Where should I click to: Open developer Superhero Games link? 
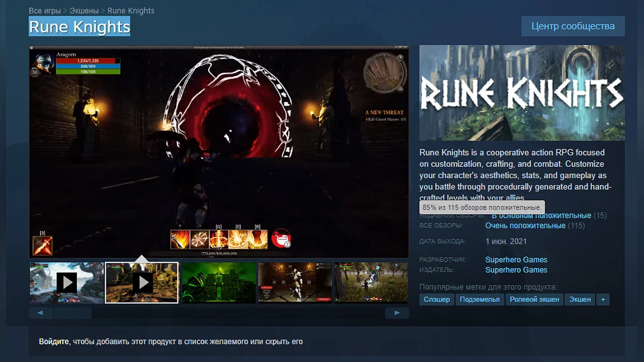(516, 260)
